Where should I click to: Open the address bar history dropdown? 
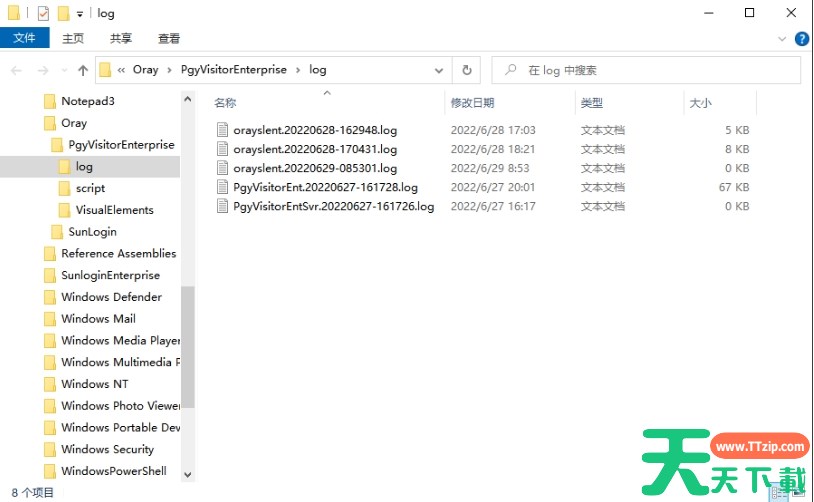coord(439,70)
